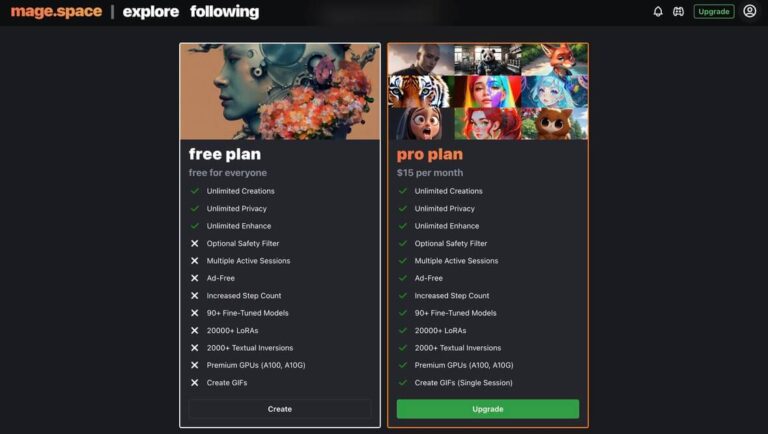Go to the explore tab
The image size is (768, 434).
(150, 12)
